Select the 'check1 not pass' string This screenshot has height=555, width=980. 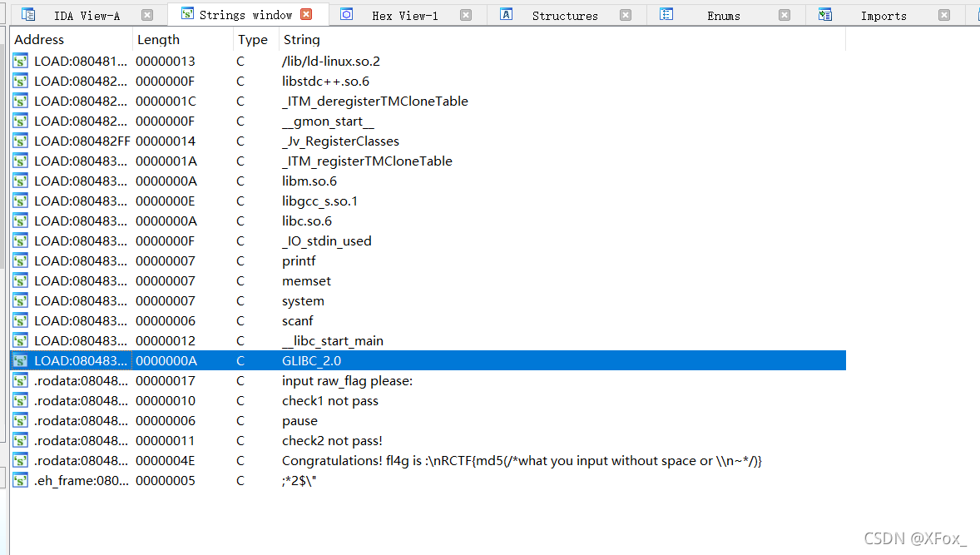(330, 401)
